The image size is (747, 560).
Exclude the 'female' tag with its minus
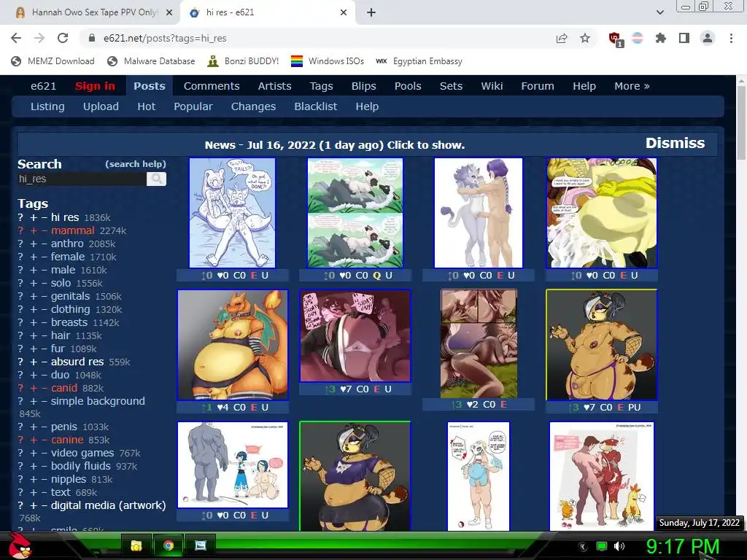click(44, 257)
